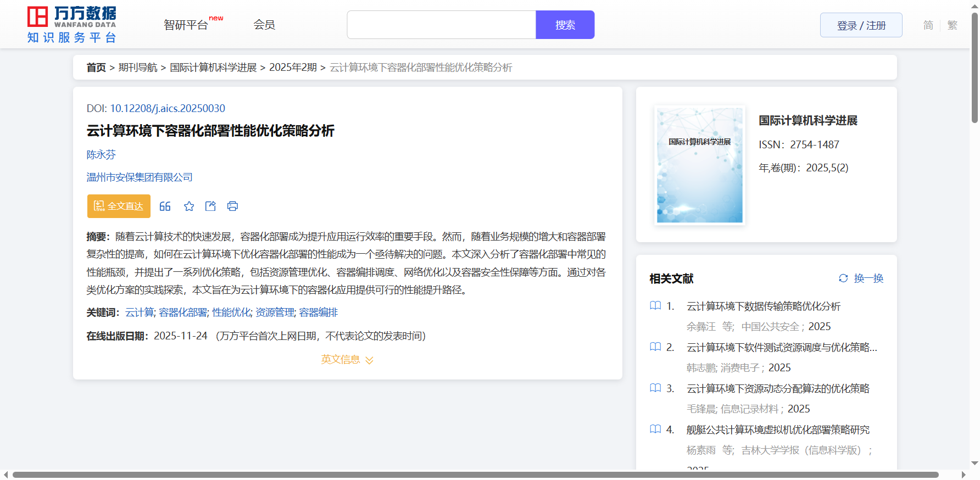980x480 pixels.
Task: Click the 登录 / 注册 button
Action: pyautogui.click(x=861, y=25)
